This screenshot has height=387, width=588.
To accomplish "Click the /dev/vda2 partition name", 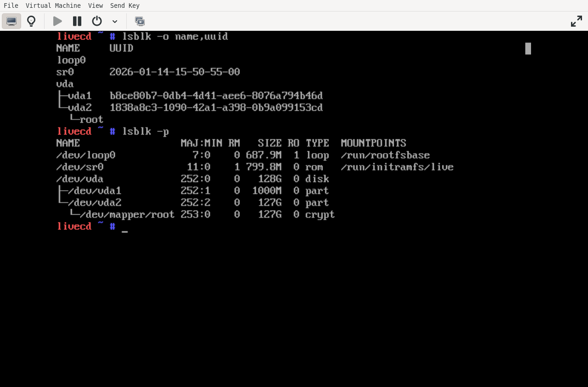I will (95, 203).
